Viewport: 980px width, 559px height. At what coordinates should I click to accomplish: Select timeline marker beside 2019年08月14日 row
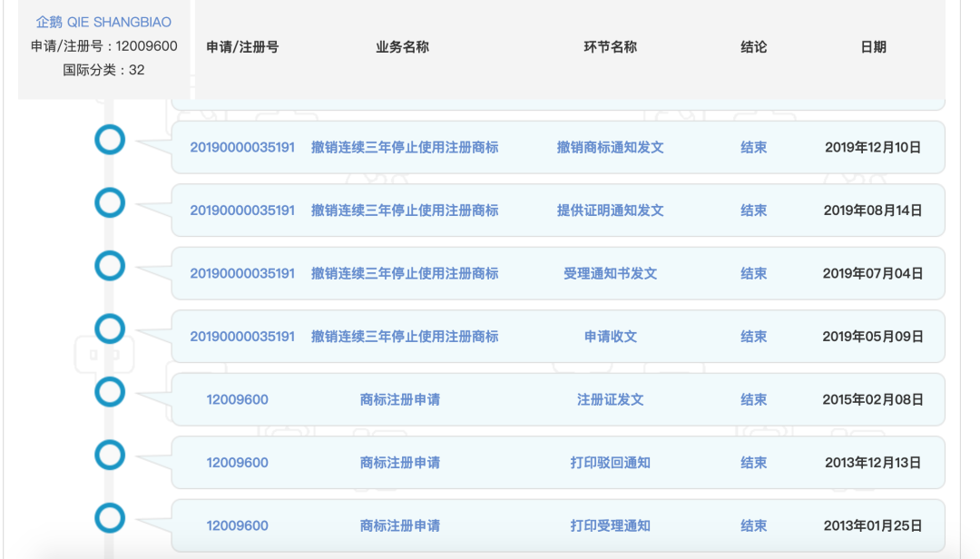tap(110, 202)
